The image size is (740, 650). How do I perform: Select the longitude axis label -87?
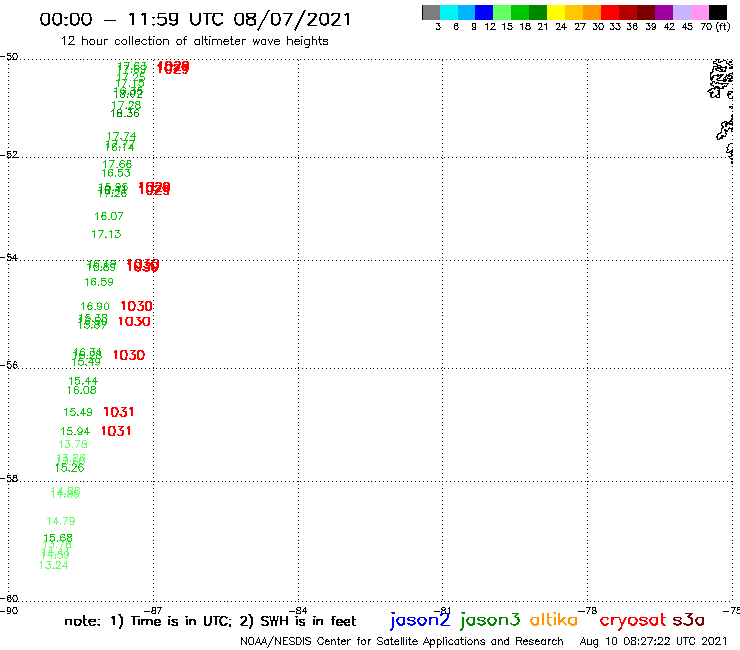coord(153,611)
